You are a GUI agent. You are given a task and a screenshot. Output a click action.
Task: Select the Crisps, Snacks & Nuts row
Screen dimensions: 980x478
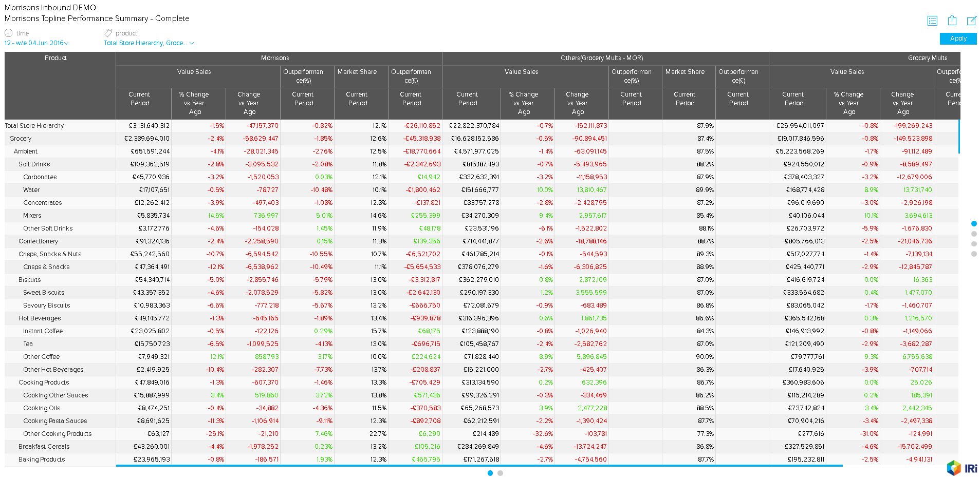[x=482, y=254]
